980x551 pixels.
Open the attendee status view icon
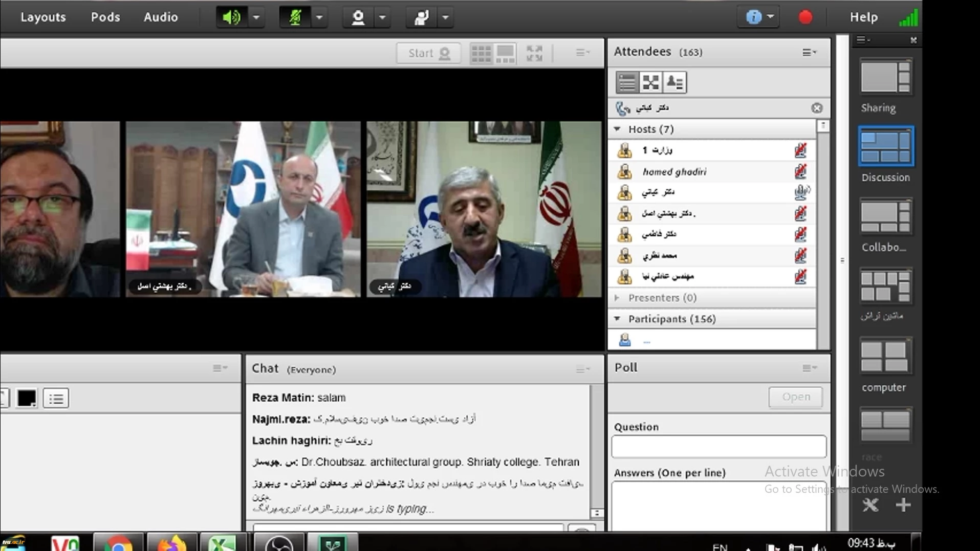click(x=674, y=82)
